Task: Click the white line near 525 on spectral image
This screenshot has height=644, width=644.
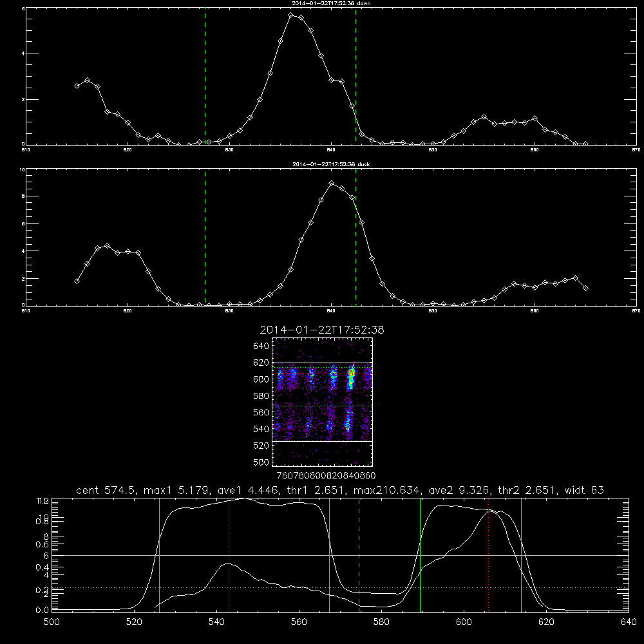Action: click(323, 441)
